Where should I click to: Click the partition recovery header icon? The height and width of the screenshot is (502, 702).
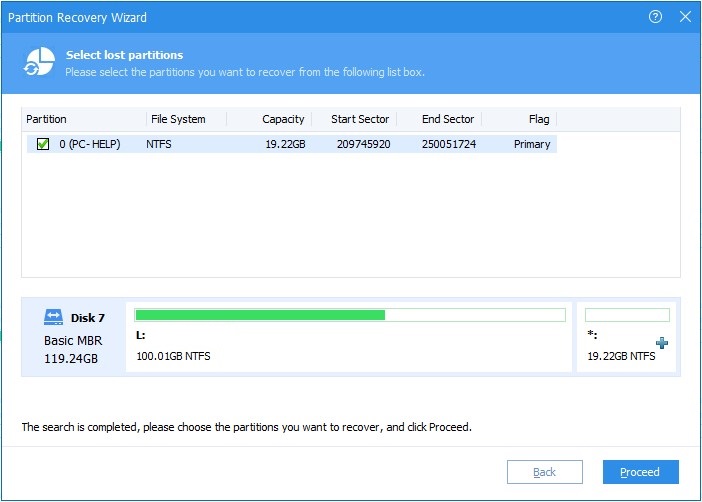[x=38, y=62]
